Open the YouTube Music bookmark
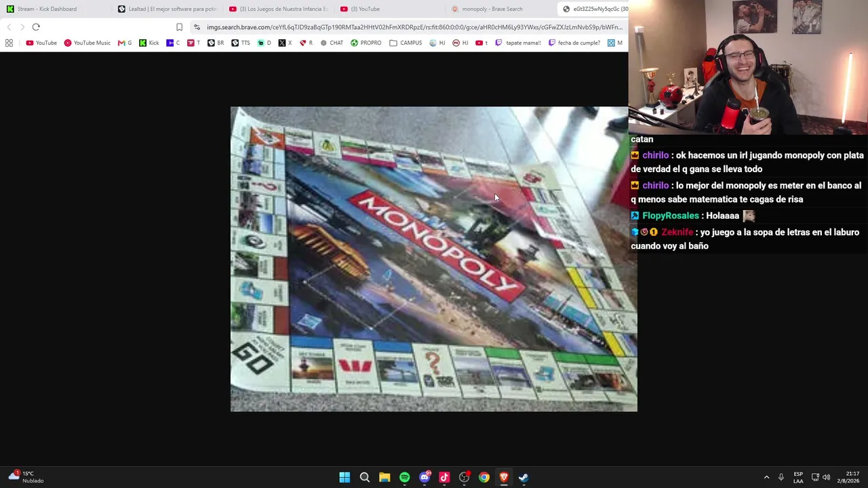 pyautogui.click(x=87, y=43)
